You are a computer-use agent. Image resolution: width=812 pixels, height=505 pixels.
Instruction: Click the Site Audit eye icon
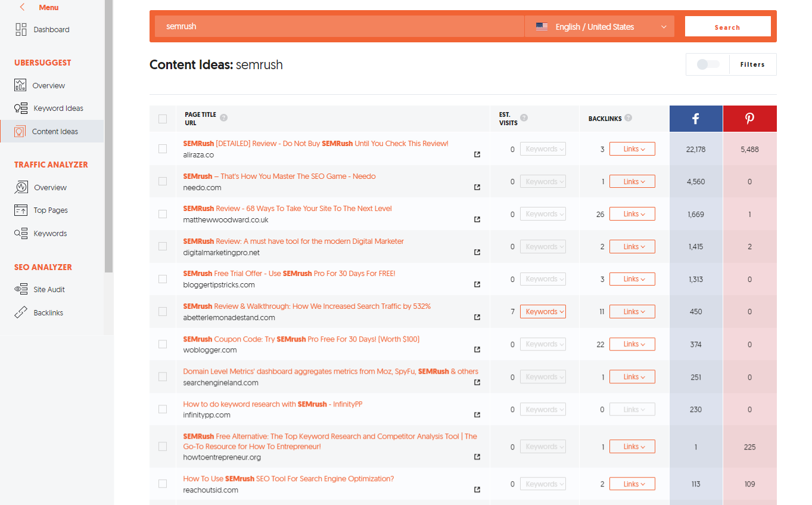coord(21,289)
